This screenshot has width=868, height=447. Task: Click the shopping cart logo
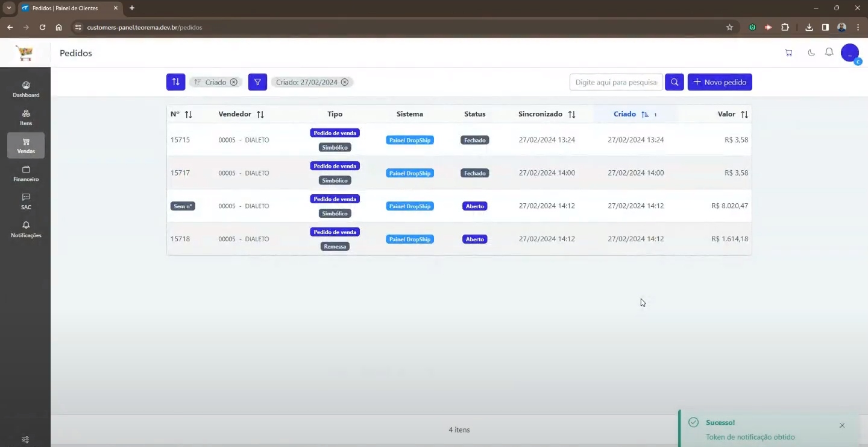click(25, 53)
